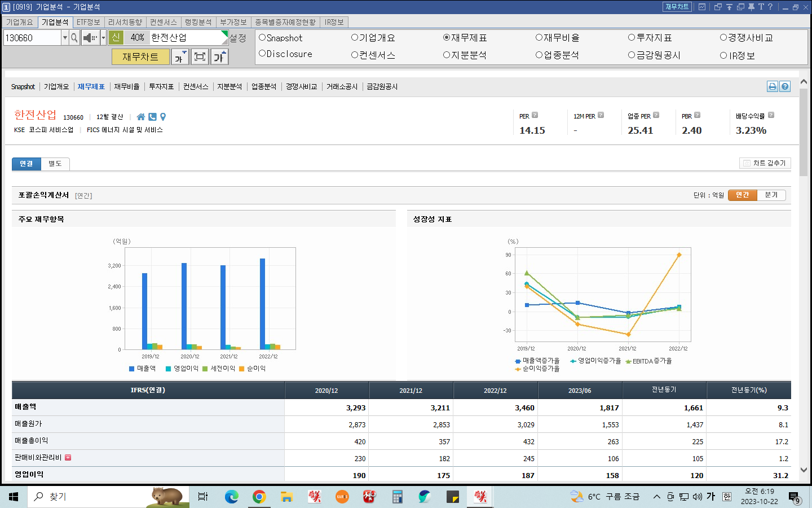Screen dimensions: 812x508
Task: Open Microsoft Edge from the taskbar
Action: point(231,497)
